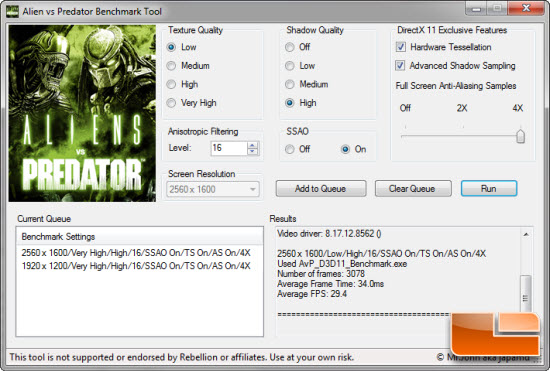Click the Results scrollbar up arrow
Screen dimensions: 550x371
[x=526, y=234]
